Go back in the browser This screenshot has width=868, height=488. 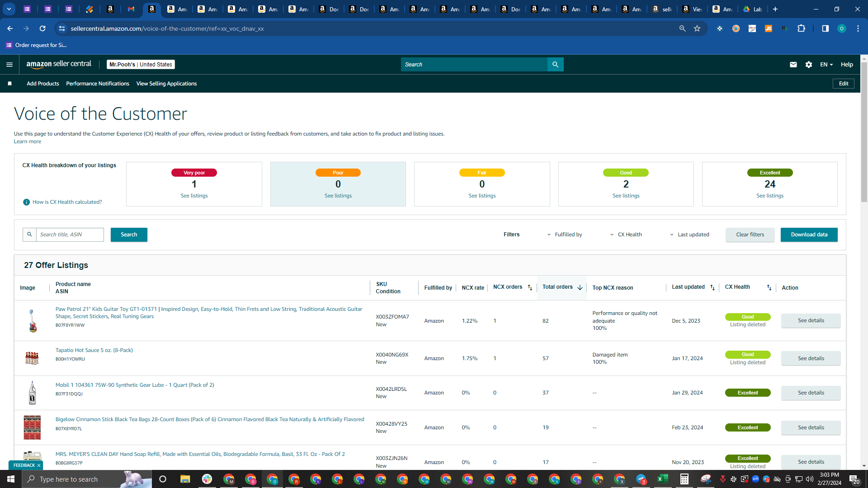click(10, 28)
